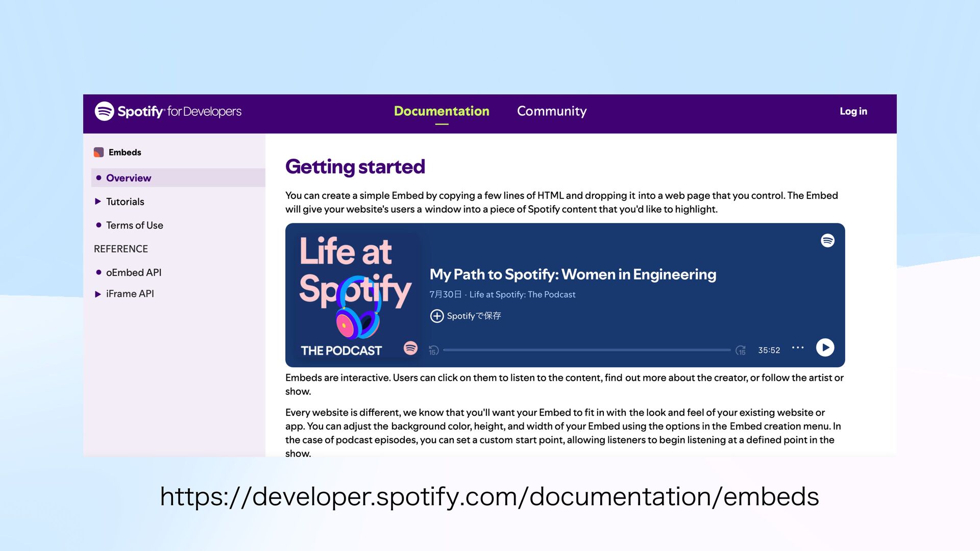Viewport: 980px width, 551px height.
Task: Switch to the Community tab
Action: [552, 111]
